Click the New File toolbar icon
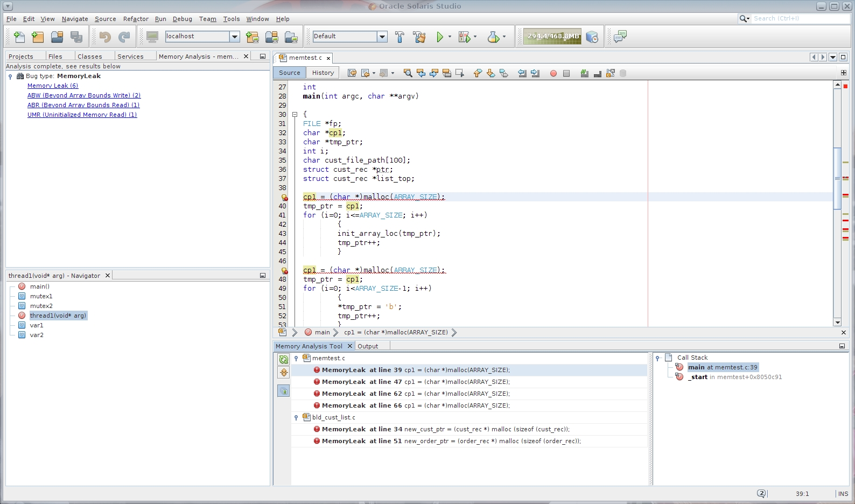This screenshot has width=855, height=504. (x=19, y=37)
